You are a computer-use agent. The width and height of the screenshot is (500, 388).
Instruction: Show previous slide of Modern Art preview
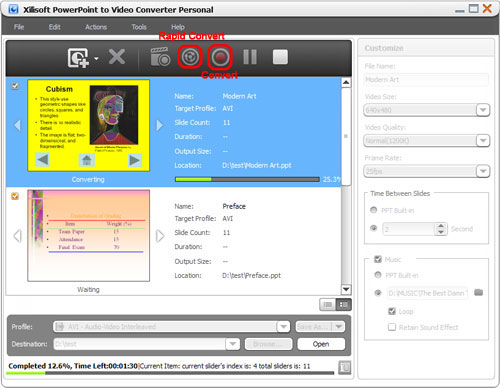tap(17, 125)
